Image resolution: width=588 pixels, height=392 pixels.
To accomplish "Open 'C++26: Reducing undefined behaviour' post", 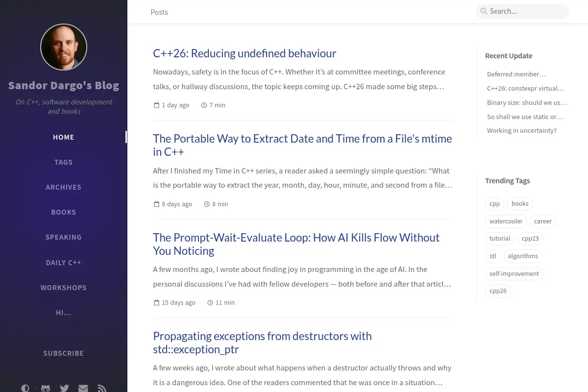I will [x=245, y=53].
